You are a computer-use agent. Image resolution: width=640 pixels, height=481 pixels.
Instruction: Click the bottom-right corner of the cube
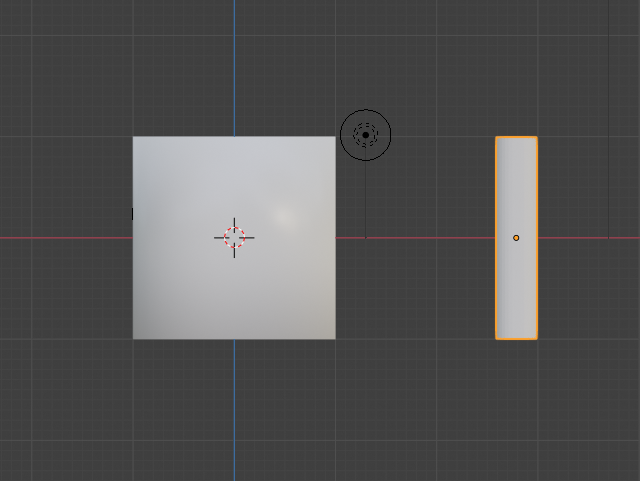(x=334, y=338)
